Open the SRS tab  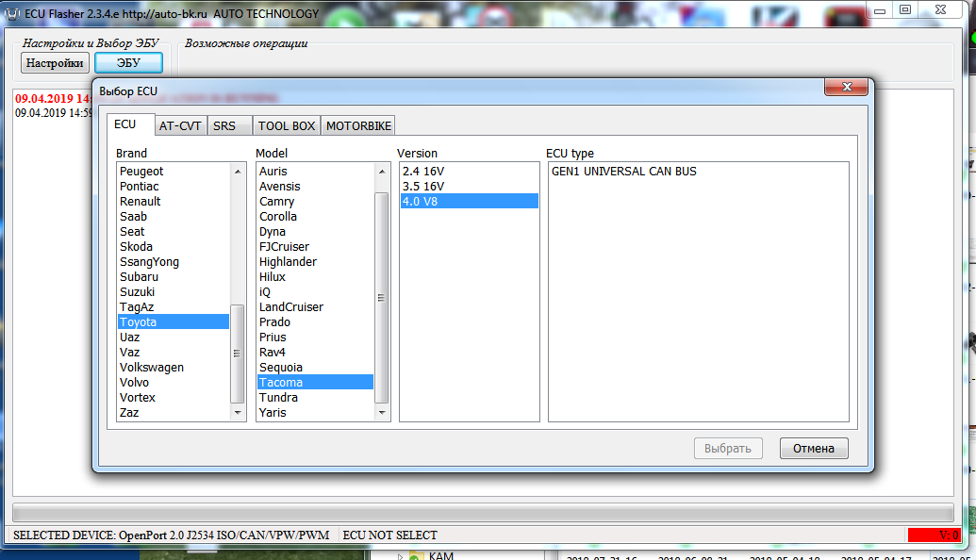pyautogui.click(x=230, y=125)
